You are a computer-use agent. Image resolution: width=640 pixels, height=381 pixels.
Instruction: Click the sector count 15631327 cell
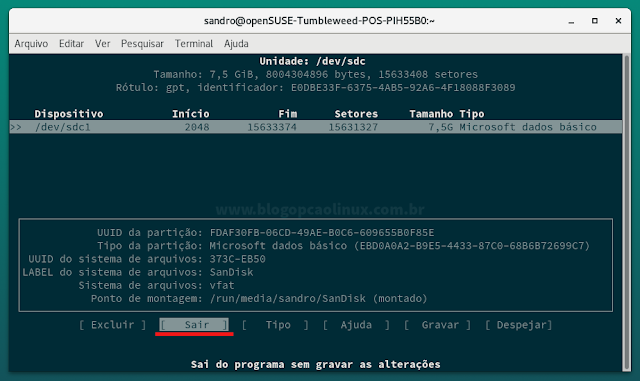click(353, 127)
